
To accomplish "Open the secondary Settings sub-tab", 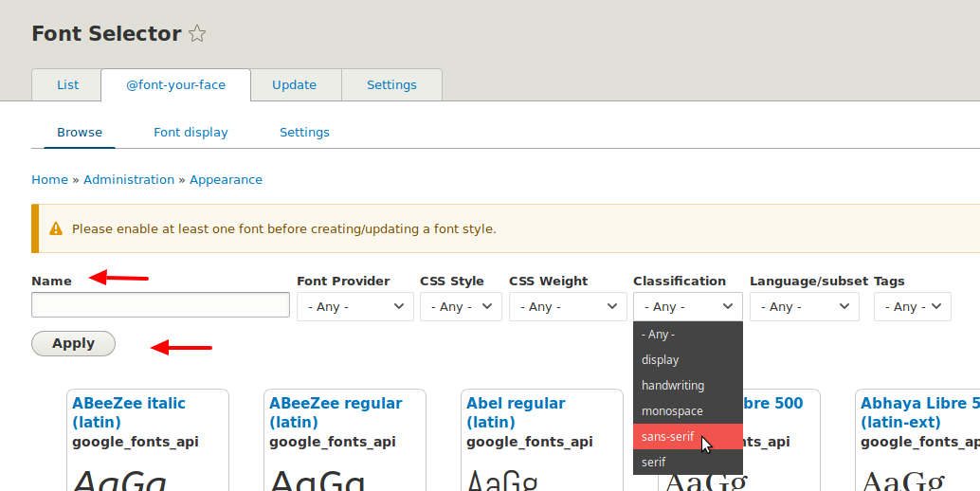I will tap(304, 133).
